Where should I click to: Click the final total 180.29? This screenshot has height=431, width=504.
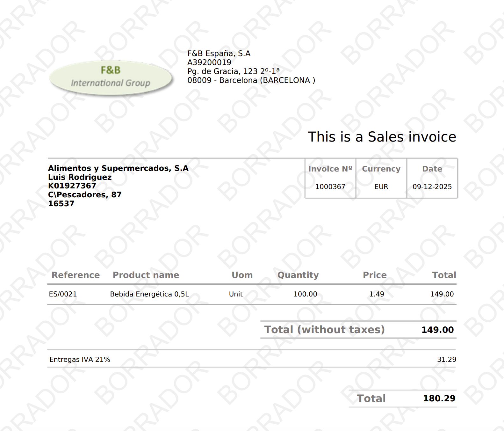(439, 398)
